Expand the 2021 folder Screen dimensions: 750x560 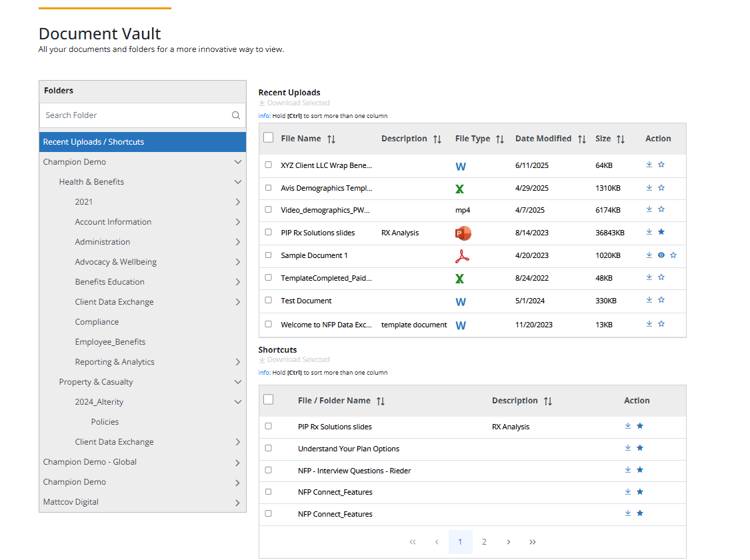238,202
